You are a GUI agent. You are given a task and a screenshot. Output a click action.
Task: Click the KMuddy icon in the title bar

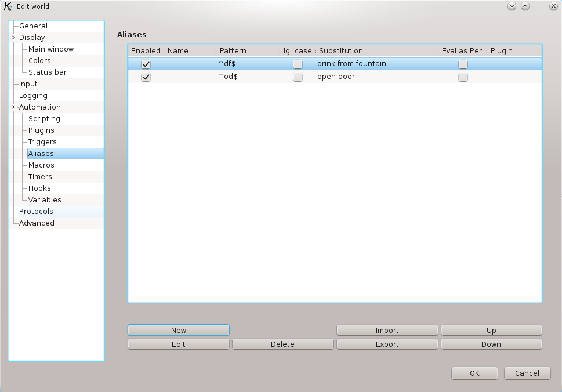[x=7, y=6]
